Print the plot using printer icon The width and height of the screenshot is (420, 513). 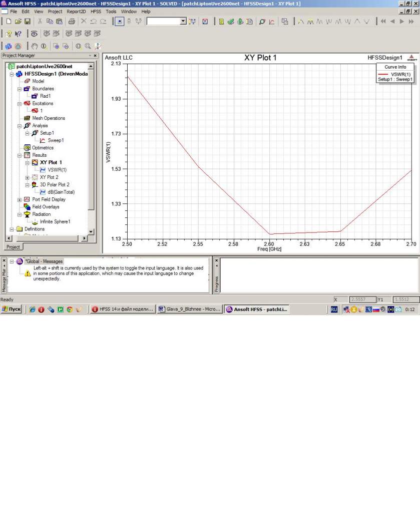(72, 21)
